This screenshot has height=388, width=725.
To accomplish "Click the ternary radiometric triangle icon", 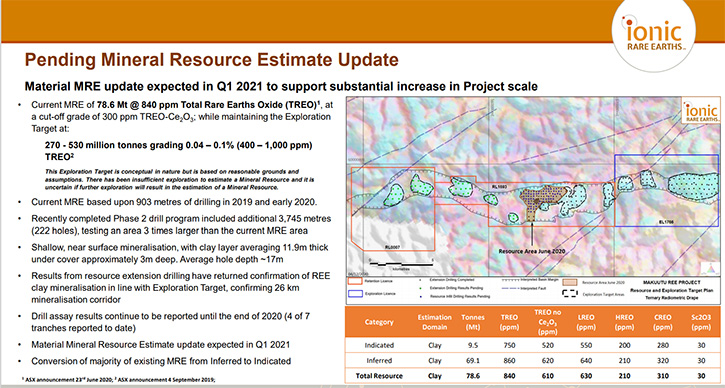I will pos(707,268).
